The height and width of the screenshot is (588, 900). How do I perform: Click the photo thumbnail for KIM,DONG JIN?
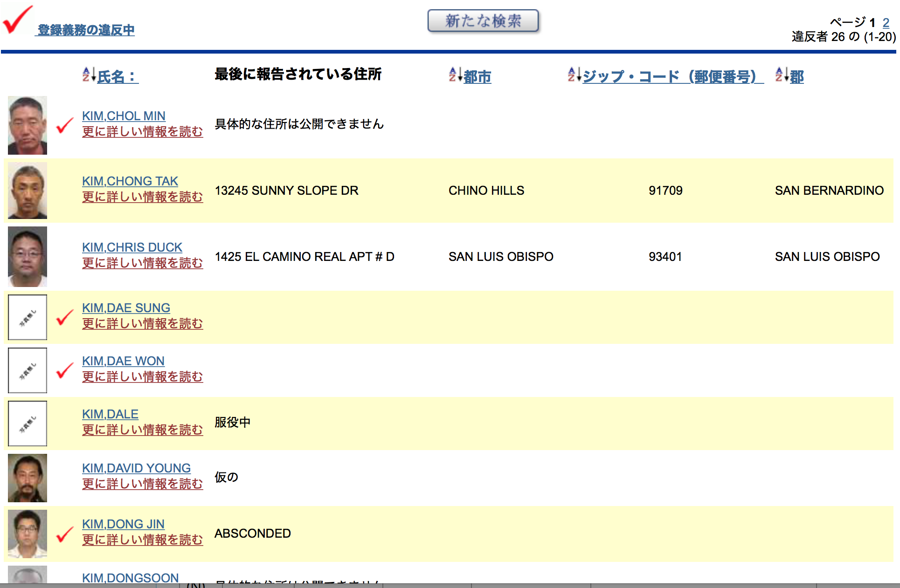click(x=28, y=534)
